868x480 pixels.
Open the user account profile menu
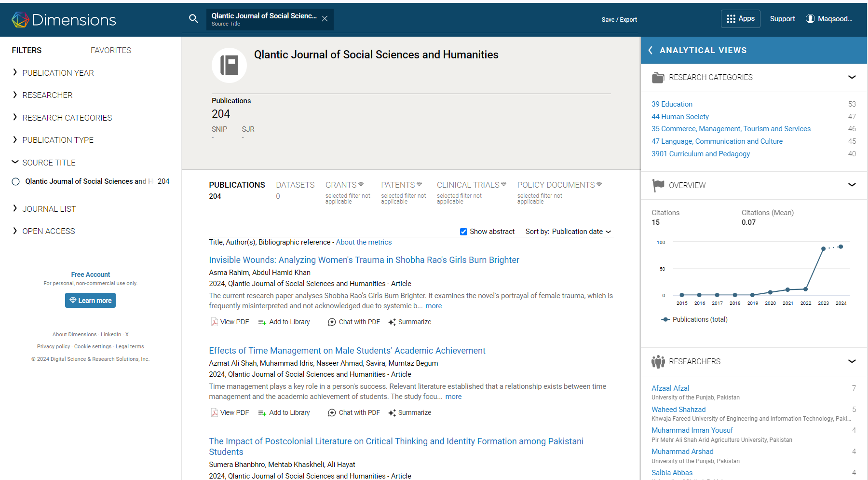[x=829, y=19]
